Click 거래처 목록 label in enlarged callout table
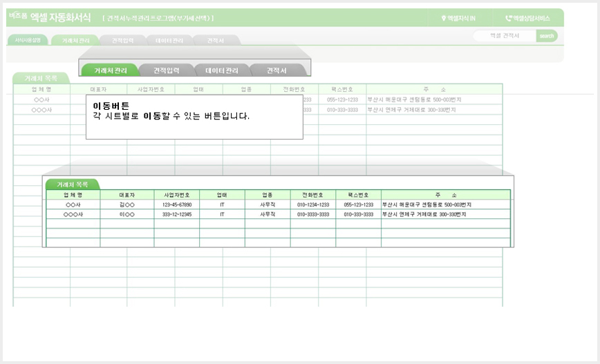Image resolution: width=600 pixels, height=364 pixels. 73,184
